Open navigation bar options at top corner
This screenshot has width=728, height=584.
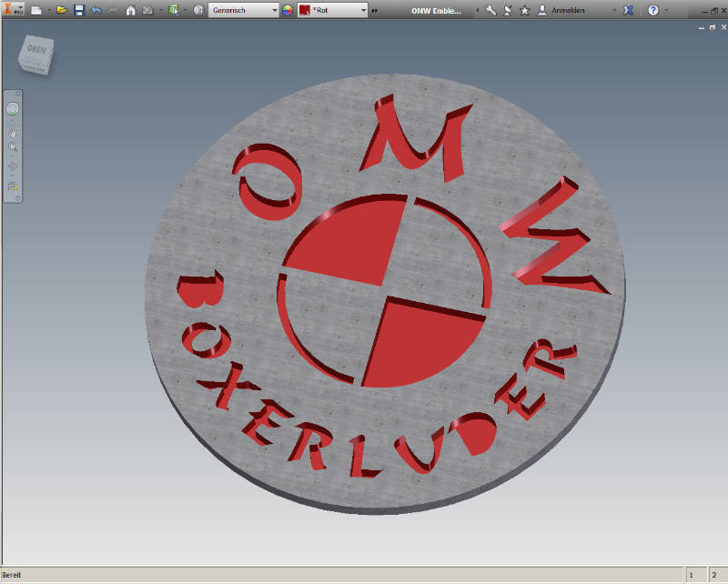18,94
